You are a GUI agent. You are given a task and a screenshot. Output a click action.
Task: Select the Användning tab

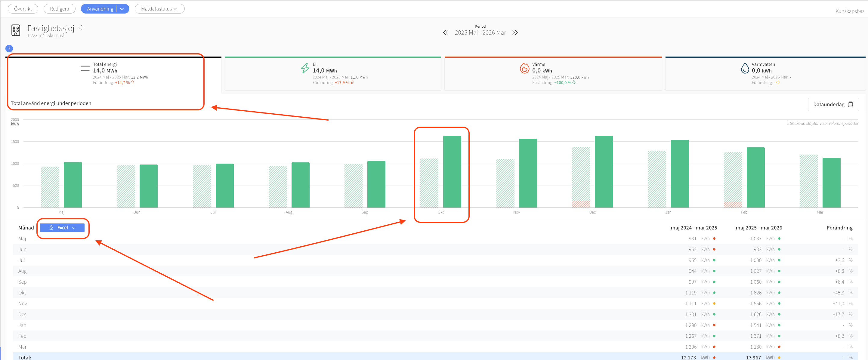coord(100,9)
